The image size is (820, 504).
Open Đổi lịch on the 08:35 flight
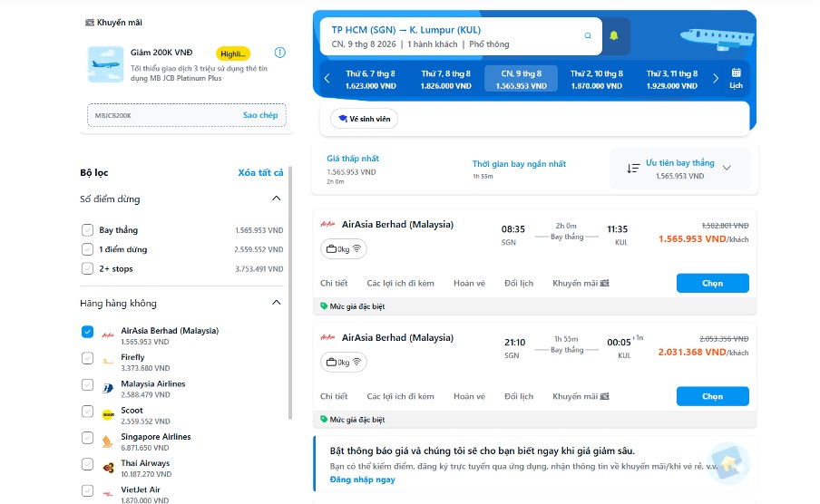(519, 283)
